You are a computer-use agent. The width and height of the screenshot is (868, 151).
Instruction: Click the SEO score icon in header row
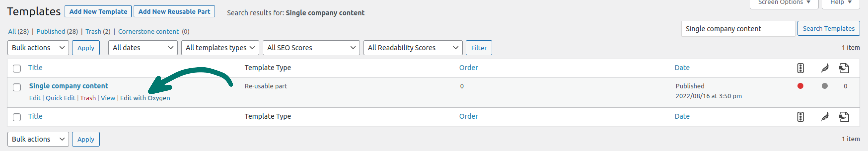(800, 68)
